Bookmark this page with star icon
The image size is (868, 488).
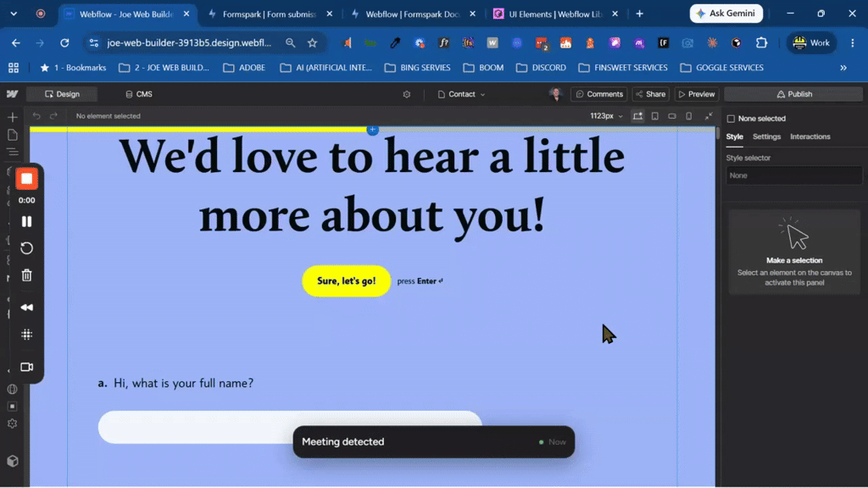pyautogui.click(x=312, y=42)
